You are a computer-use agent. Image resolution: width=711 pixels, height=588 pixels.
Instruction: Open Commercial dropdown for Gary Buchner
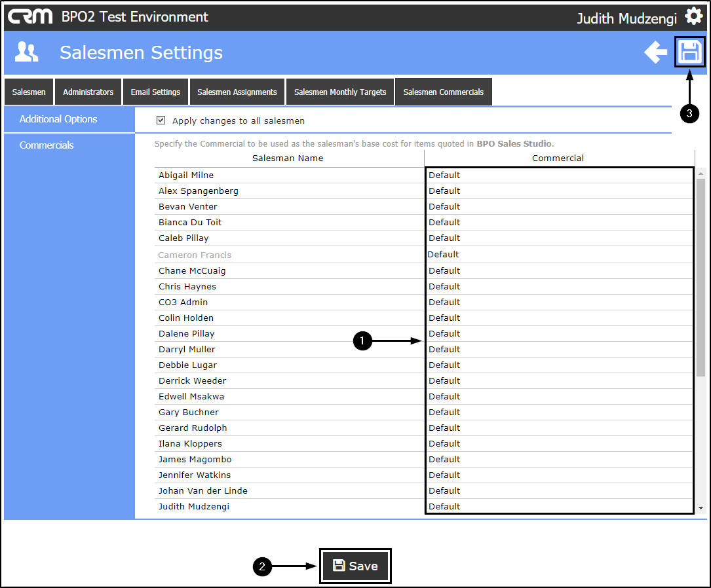[x=559, y=413]
